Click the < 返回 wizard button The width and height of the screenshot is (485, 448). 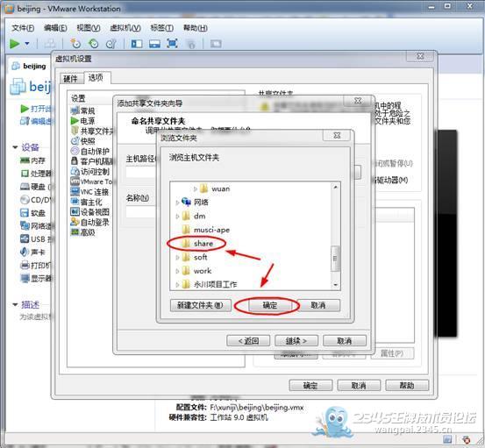tap(248, 341)
